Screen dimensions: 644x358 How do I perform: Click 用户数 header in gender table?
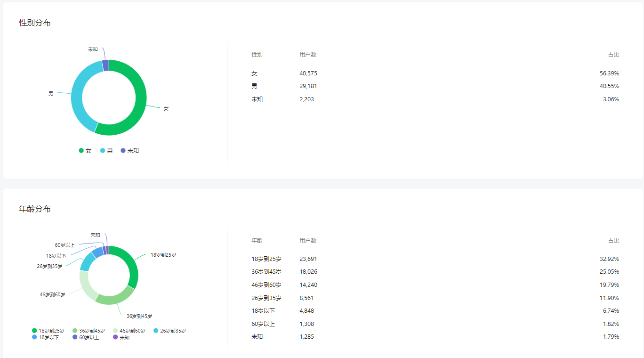(x=308, y=55)
